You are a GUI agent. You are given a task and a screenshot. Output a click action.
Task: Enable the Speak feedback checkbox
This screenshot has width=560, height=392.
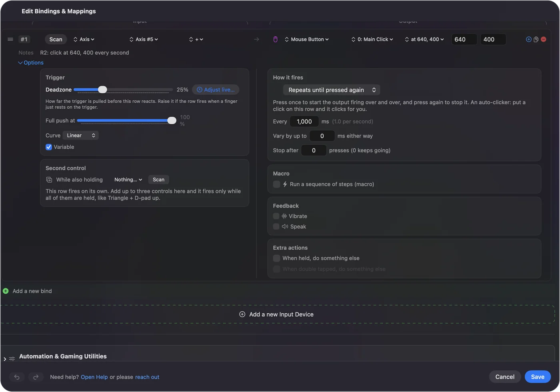[x=276, y=227]
